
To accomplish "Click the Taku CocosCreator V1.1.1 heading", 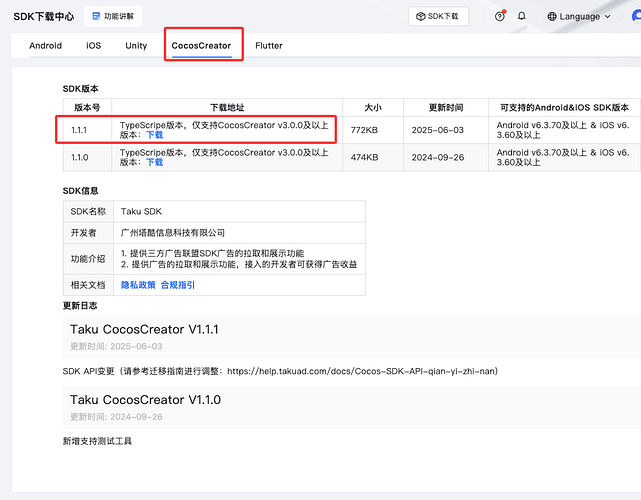I will [x=144, y=330].
